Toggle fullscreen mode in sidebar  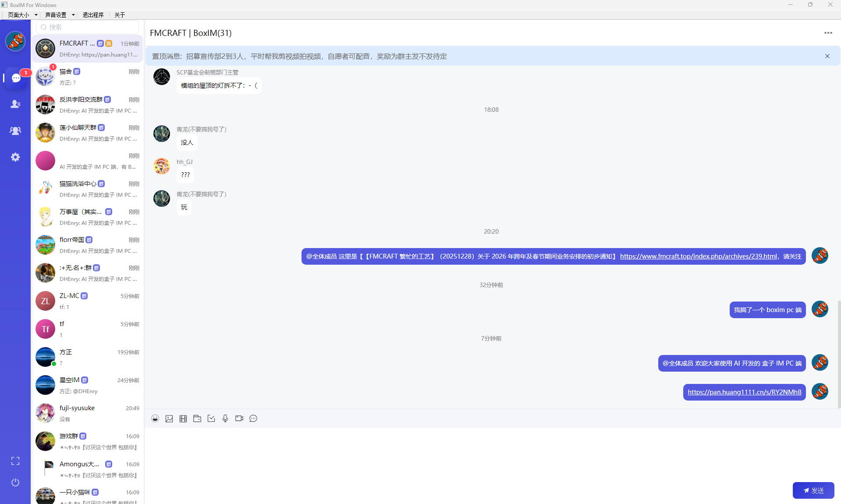(x=15, y=461)
